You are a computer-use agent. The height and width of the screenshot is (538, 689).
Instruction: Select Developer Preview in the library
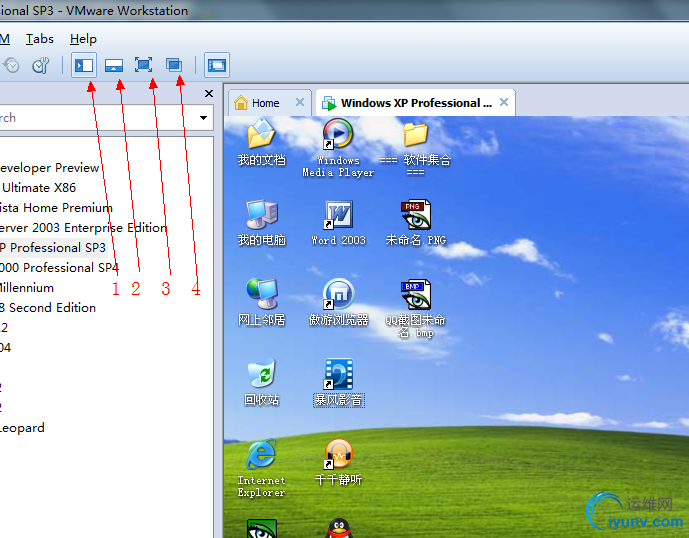pos(49,167)
